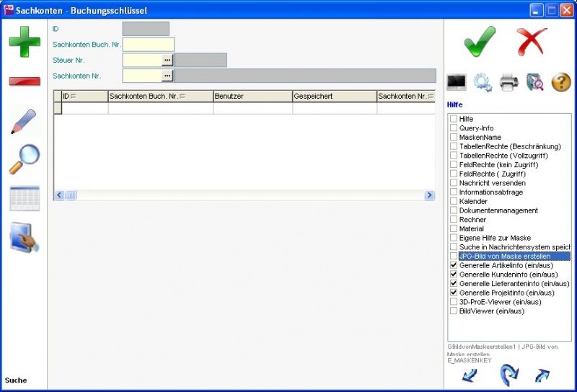Screen dimensions: 577x392
Task: Click into the Sachkonten Buch. Nr. input field
Action: [x=148, y=45]
